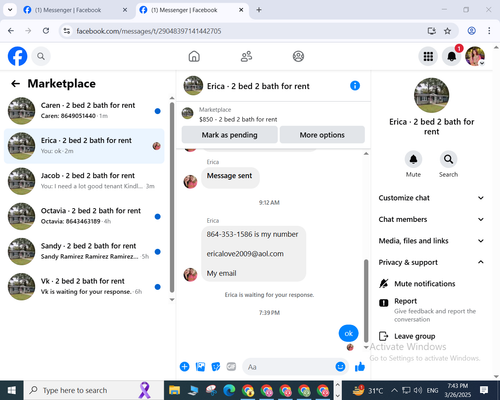Collapse Privacy & support section
The width and height of the screenshot is (500, 400).
pyautogui.click(x=432, y=262)
